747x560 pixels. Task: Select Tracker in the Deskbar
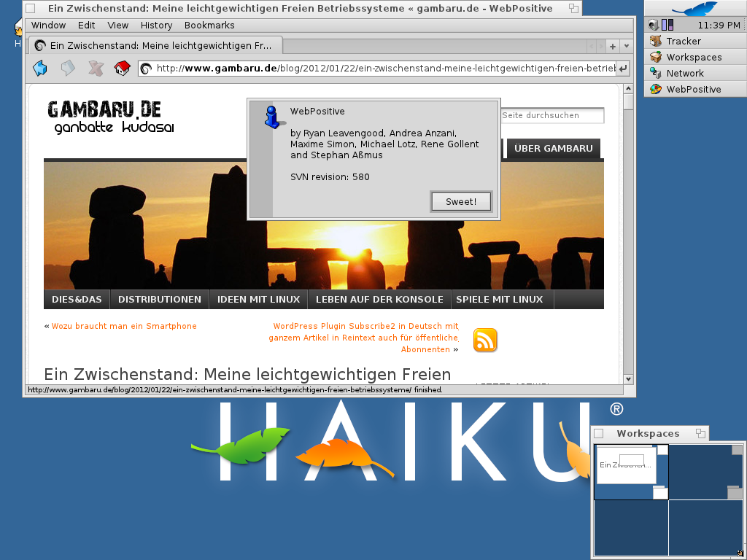point(683,42)
